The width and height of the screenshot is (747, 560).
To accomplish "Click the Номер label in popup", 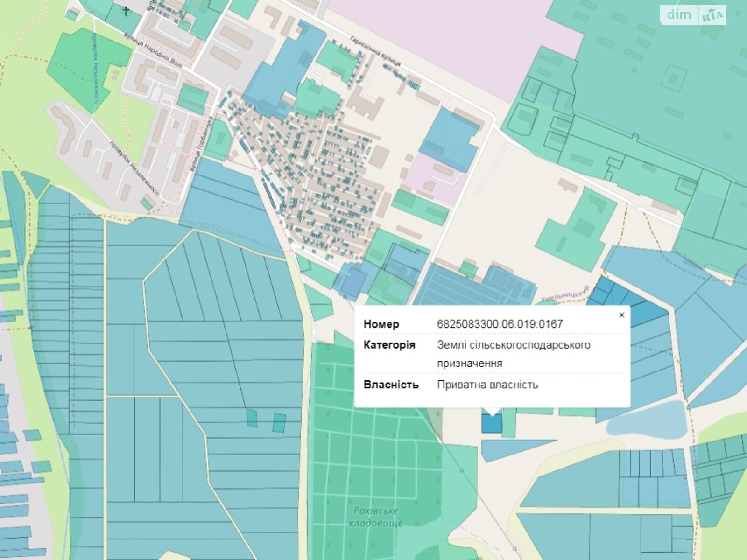I will click(x=381, y=324).
